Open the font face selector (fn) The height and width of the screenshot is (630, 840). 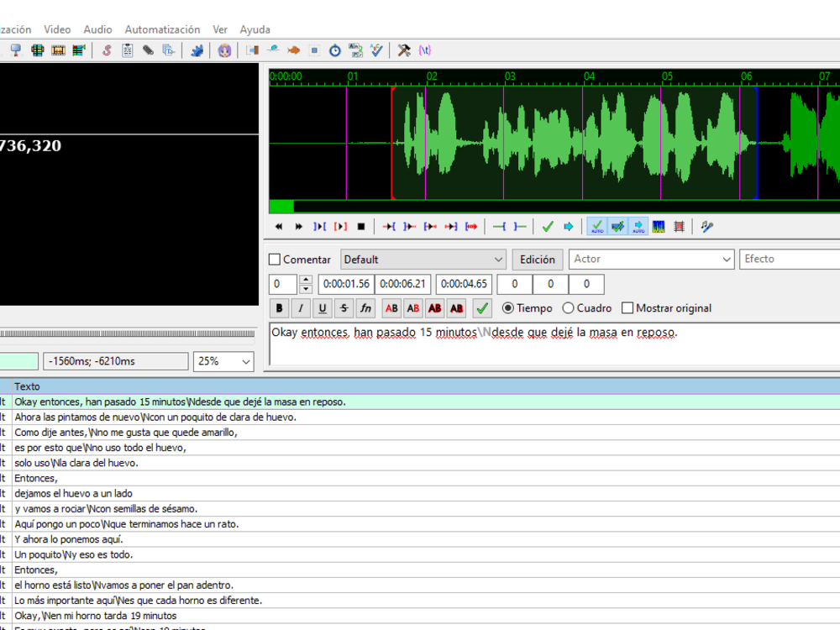click(365, 308)
